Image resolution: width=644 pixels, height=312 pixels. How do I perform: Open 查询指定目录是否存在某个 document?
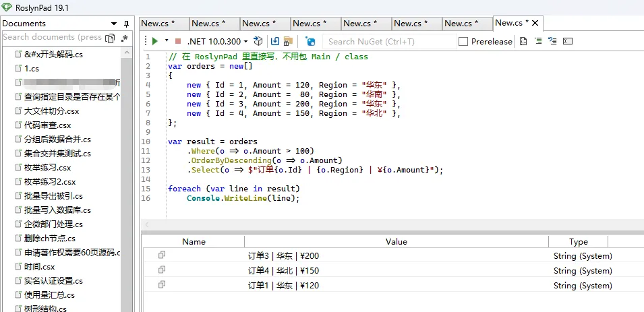pyautogui.click(x=72, y=97)
